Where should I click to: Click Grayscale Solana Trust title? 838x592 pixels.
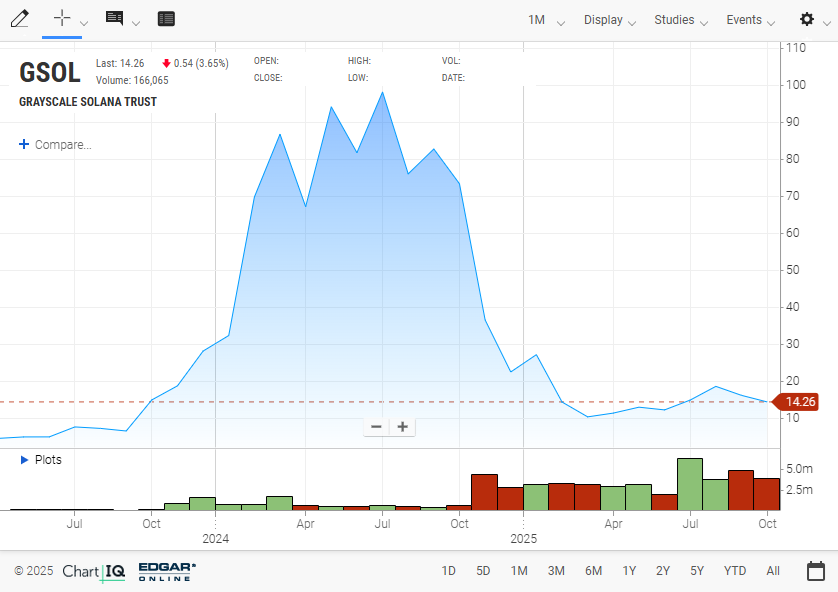coord(88,102)
